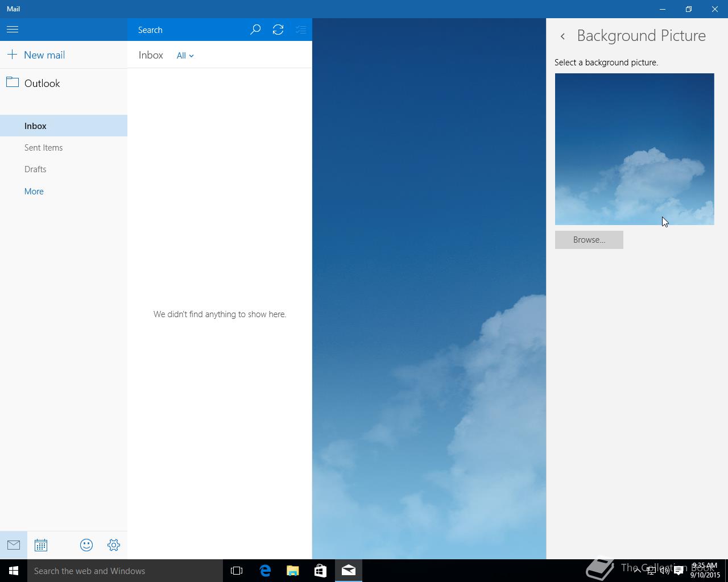Select the Outlook account
This screenshot has height=582, width=728.
(x=64, y=84)
